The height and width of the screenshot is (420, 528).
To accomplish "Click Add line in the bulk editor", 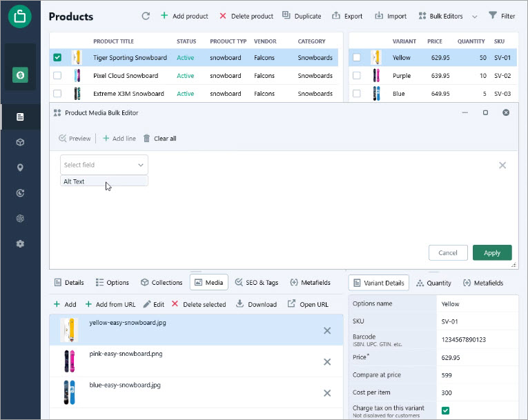I will (x=119, y=139).
